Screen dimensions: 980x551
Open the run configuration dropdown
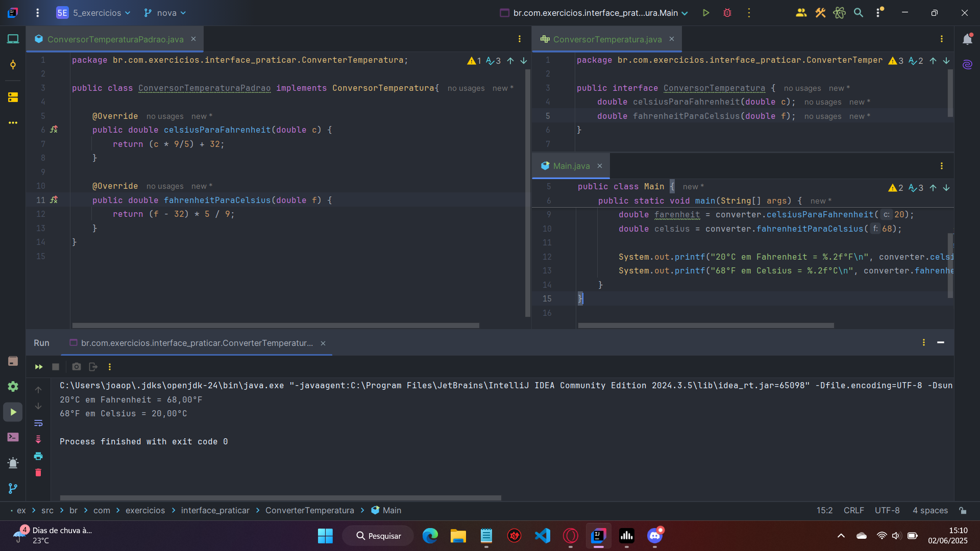click(x=594, y=13)
